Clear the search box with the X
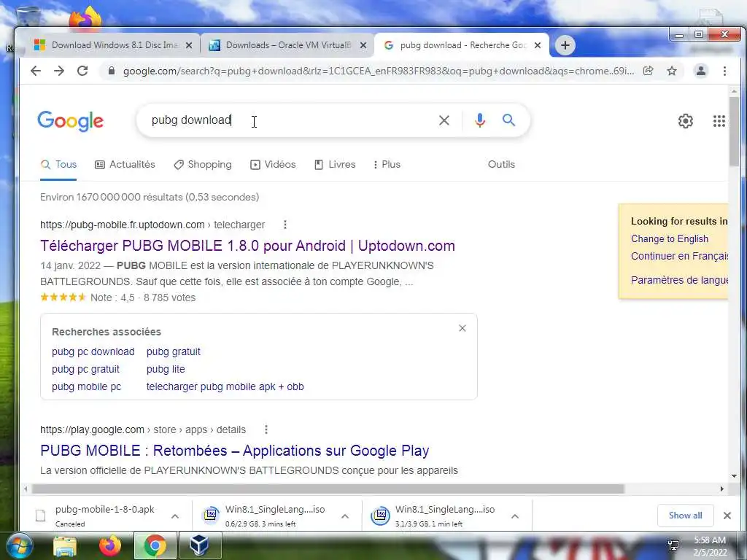747x560 pixels. [x=444, y=120]
